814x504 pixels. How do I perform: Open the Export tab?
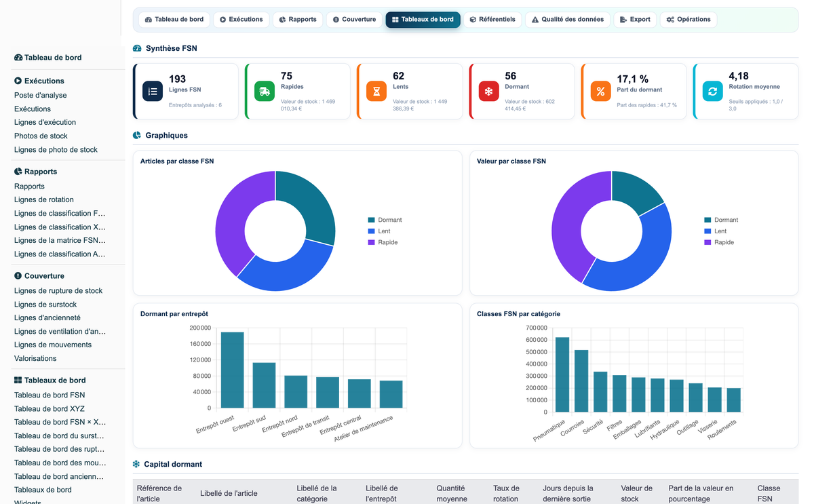click(x=636, y=20)
